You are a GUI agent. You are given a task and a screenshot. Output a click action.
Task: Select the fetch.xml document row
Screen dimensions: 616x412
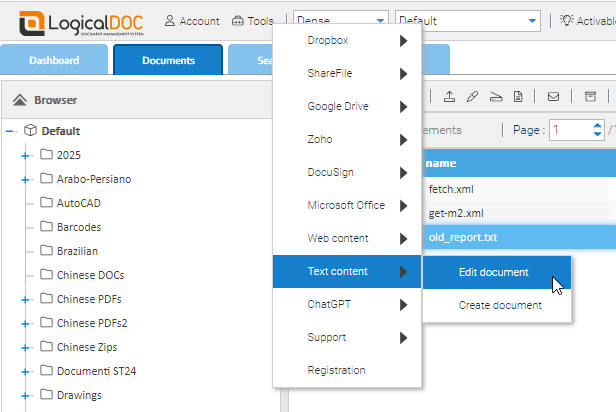[519, 189]
